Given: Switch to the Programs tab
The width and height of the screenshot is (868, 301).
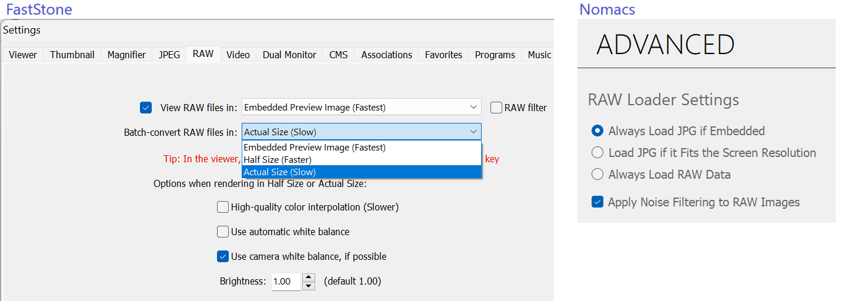Looking at the screenshot, I should pyautogui.click(x=495, y=55).
